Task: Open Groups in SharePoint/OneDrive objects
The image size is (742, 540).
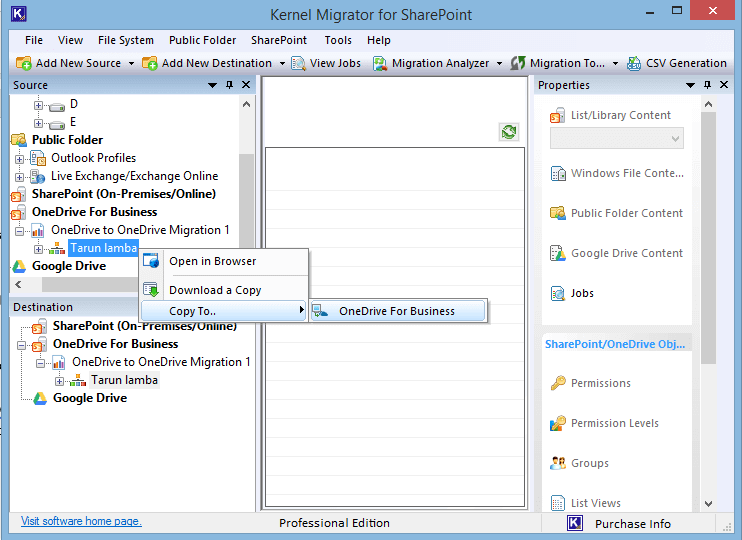Action: 589,463
